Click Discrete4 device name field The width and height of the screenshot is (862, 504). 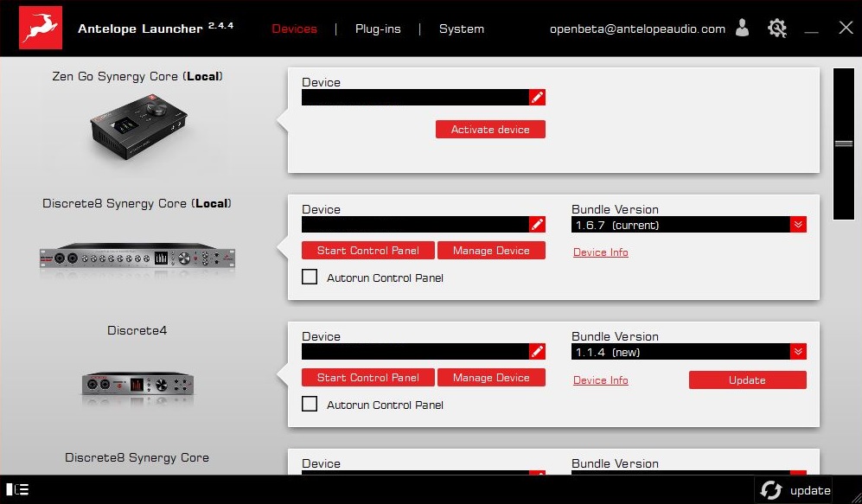[x=415, y=351]
